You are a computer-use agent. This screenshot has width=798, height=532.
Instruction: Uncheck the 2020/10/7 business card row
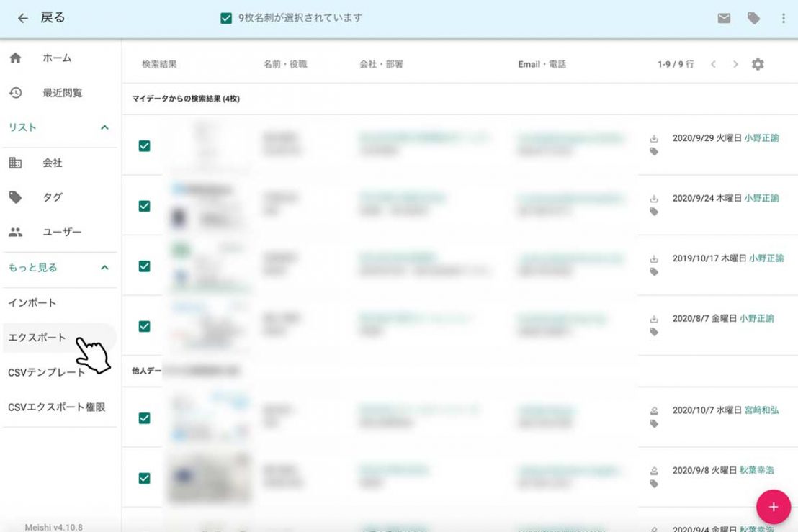click(x=144, y=418)
